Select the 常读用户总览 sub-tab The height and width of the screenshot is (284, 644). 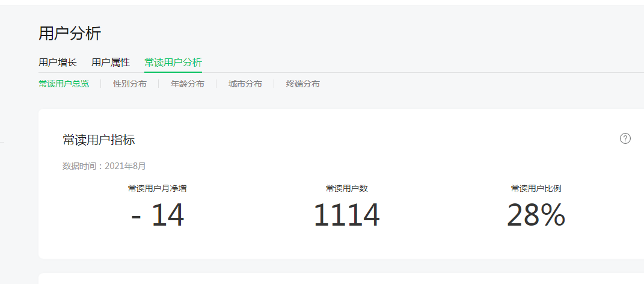coord(64,84)
